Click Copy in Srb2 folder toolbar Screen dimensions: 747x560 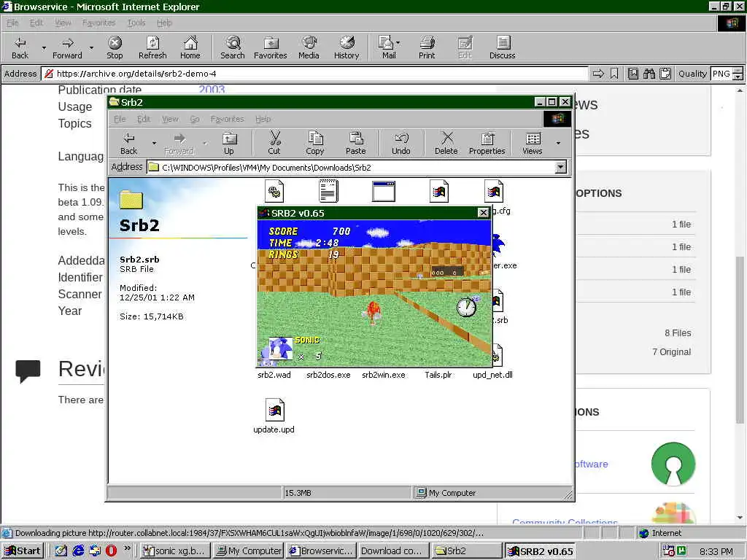pyautogui.click(x=315, y=144)
